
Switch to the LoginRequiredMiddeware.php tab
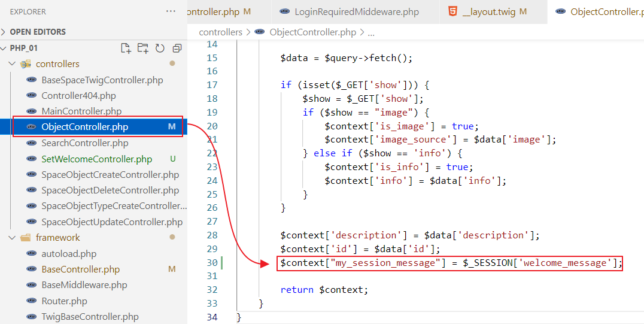pyautogui.click(x=350, y=11)
